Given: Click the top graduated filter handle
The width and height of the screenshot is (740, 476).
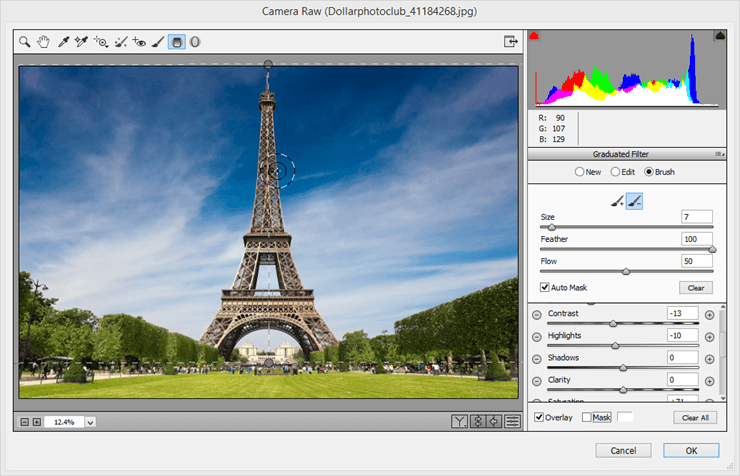Looking at the screenshot, I should (268, 64).
